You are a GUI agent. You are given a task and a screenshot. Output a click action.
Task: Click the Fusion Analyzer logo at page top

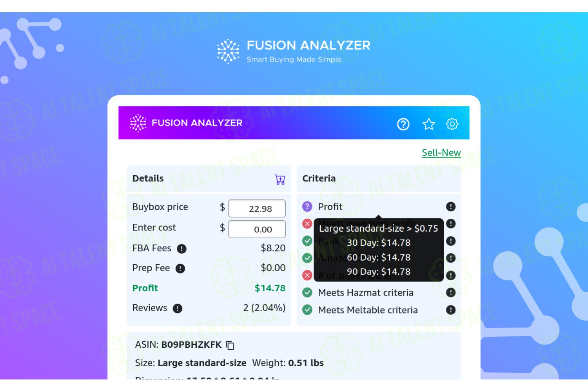tap(294, 51)
